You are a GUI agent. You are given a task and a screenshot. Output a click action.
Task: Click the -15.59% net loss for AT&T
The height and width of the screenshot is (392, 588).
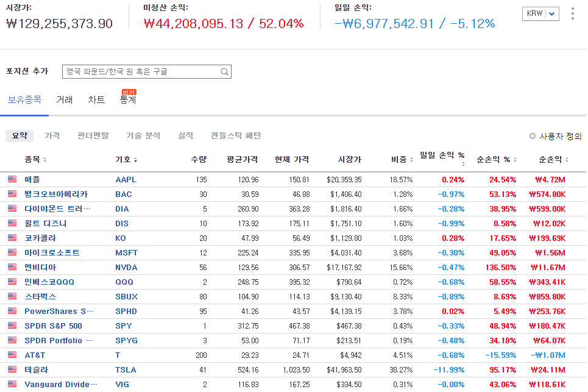tap(501, 355)
